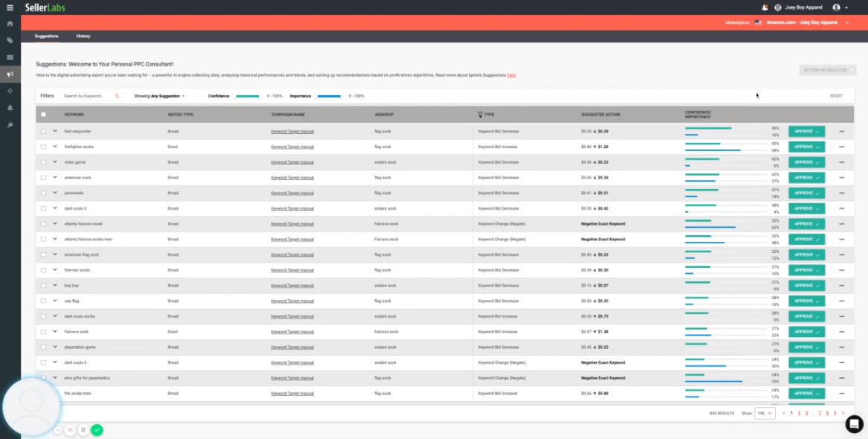Open Keyword Target manual link for fireman socks
The height and width of the screenshot is (439, 868).
[x=292, y=270]
